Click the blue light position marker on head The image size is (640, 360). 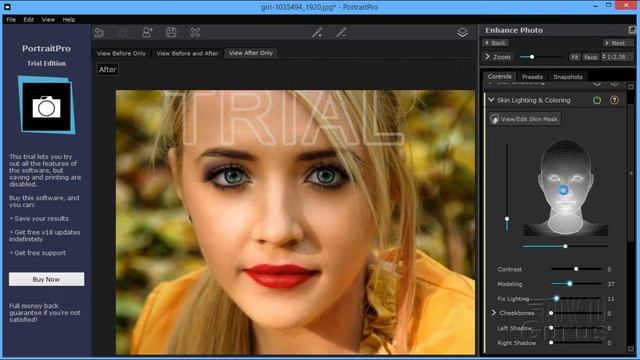click(563, 190)
